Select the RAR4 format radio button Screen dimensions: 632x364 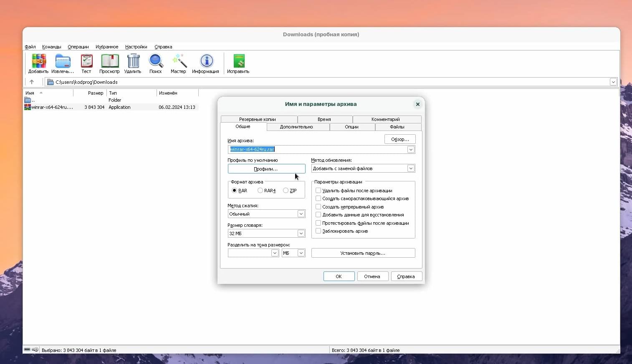[x=260, y=191]
